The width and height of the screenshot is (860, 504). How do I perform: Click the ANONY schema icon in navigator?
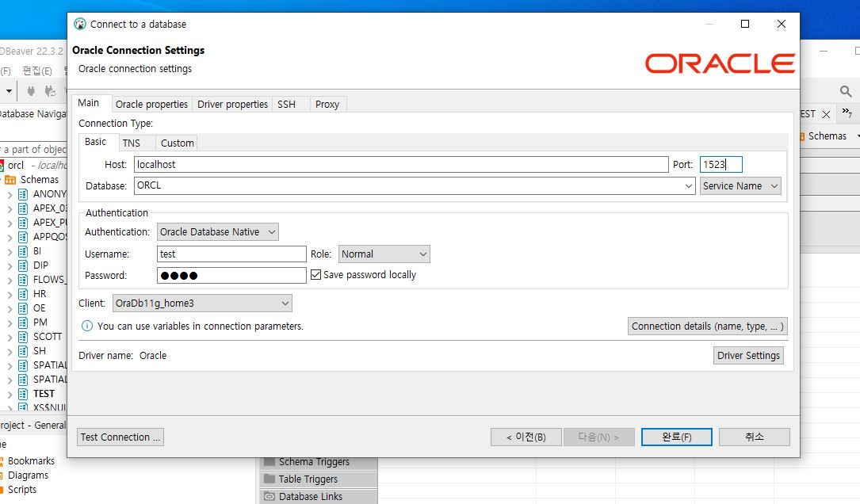23,194
